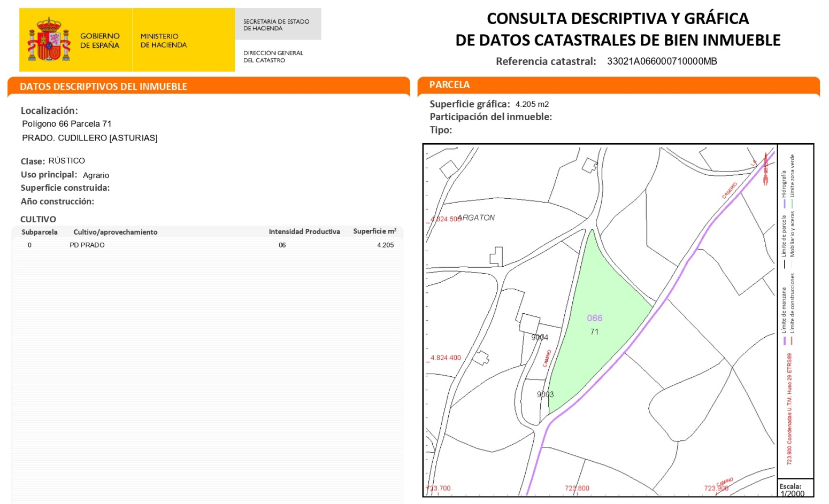The image size is (829, 504).
Task: Click the 'Límite de parcela' legend entry
Action: click(784, 241)
